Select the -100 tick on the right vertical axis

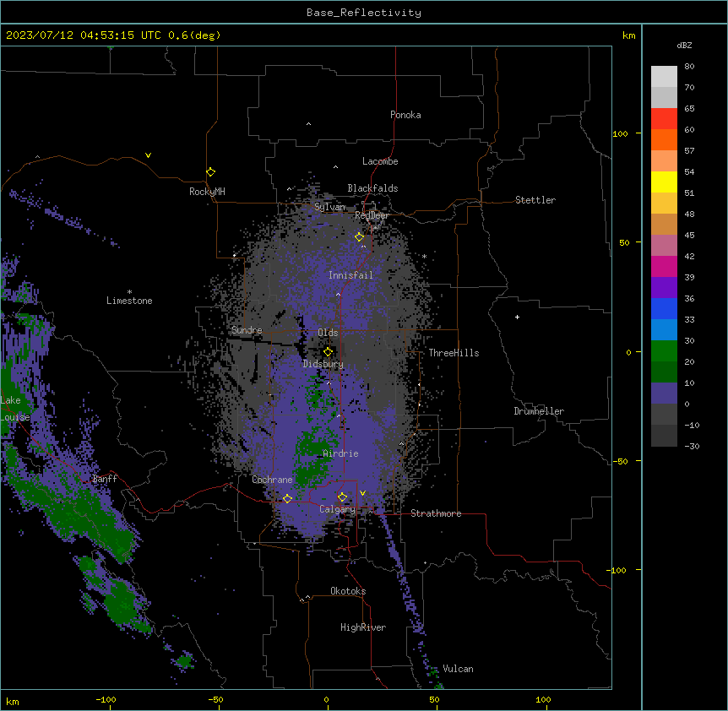tap(617, 570)
